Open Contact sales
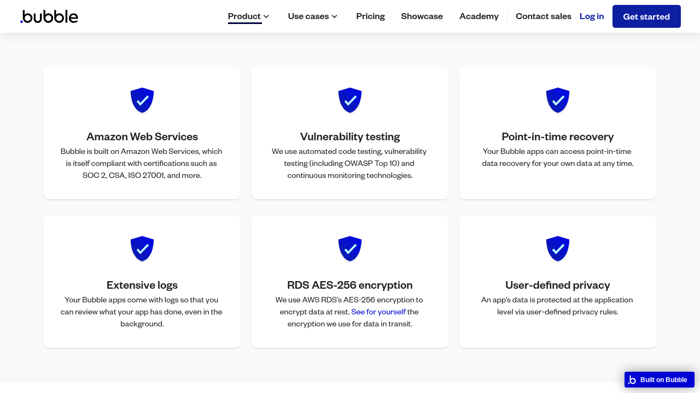This screenshot has height=393, width=700. coord(543,16)
